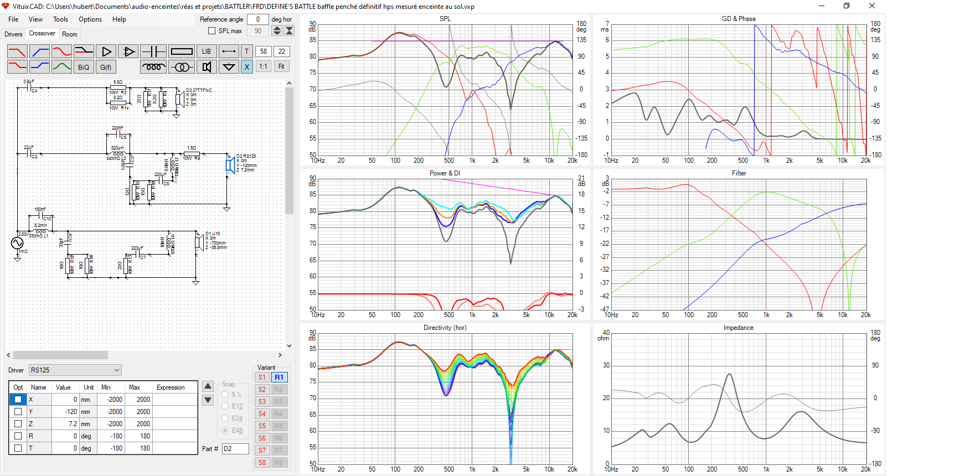Switch to the Drivers tab

(x=13, y=34)
